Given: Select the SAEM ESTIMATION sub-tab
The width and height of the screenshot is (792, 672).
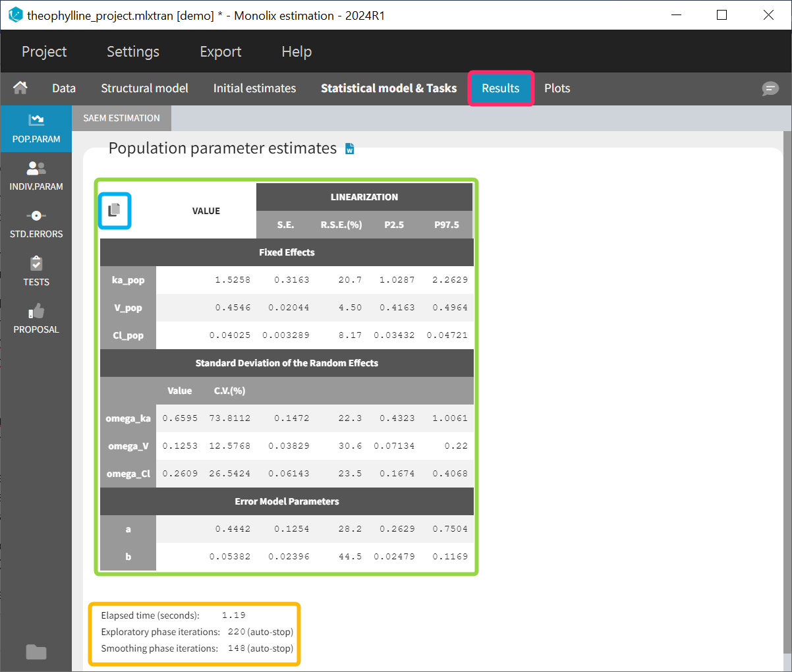Looking at the screenshot, I should 121,118.
